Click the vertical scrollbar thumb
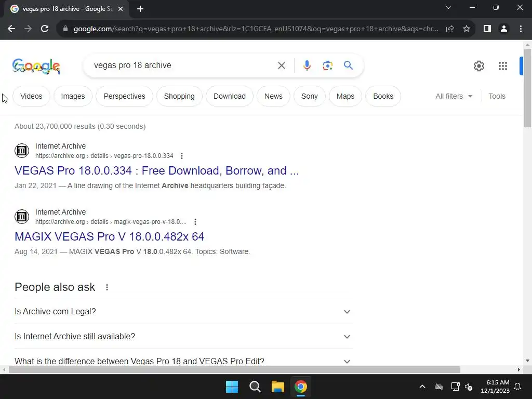The image size is (532, 399). (x=527, y=88)
